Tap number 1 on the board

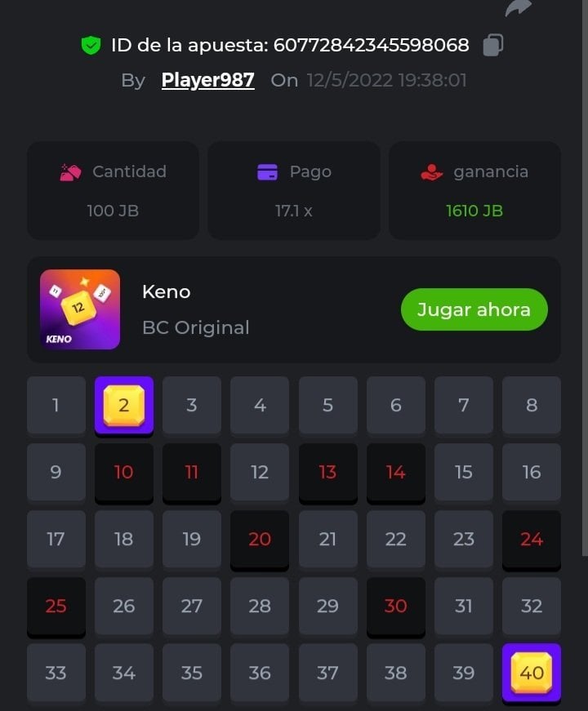click(56, 406)
